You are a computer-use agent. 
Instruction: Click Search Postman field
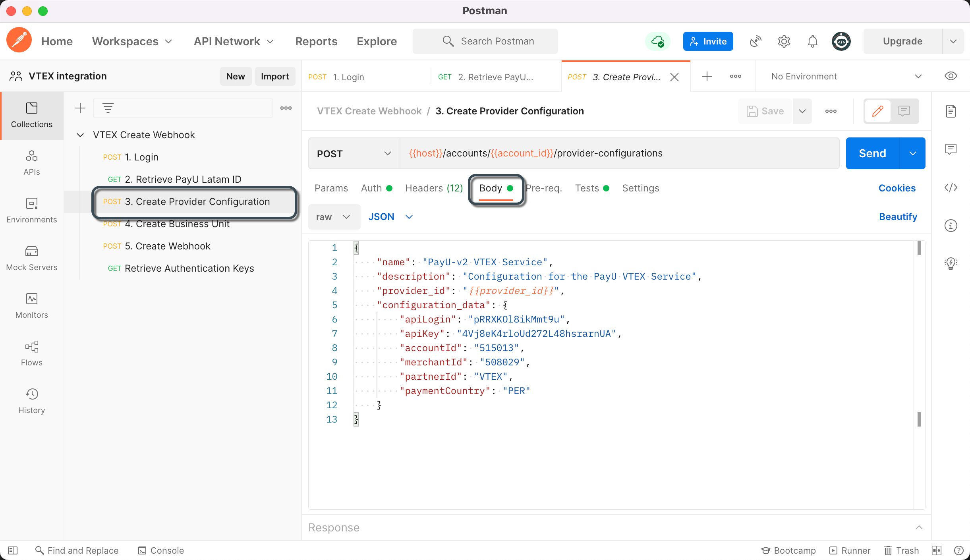[x=485, y=41]
